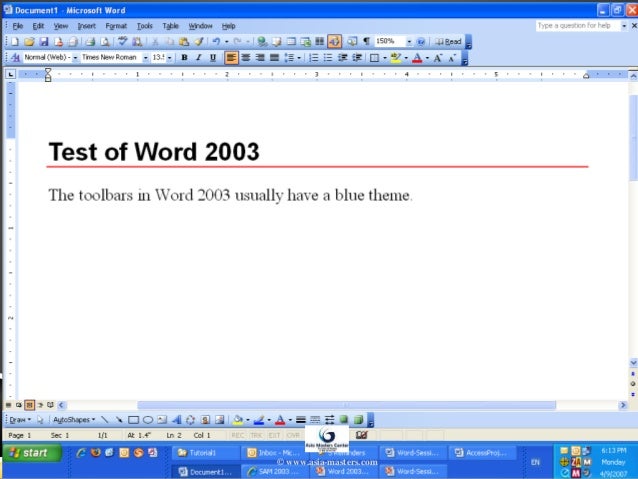Open the Table menu

(x=170, y=26)
